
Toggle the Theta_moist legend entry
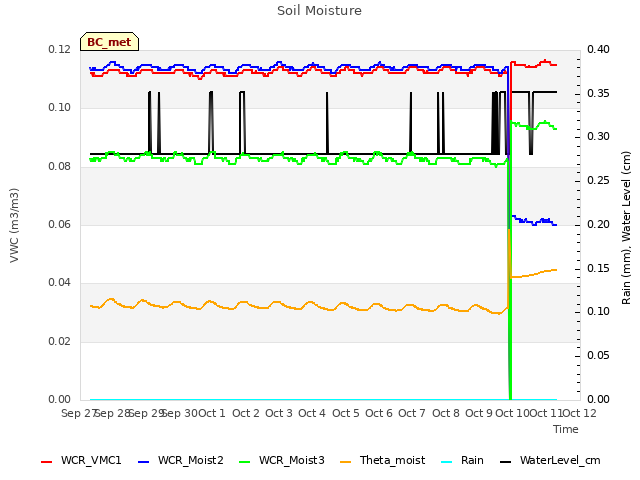click(x=382, y=460)
